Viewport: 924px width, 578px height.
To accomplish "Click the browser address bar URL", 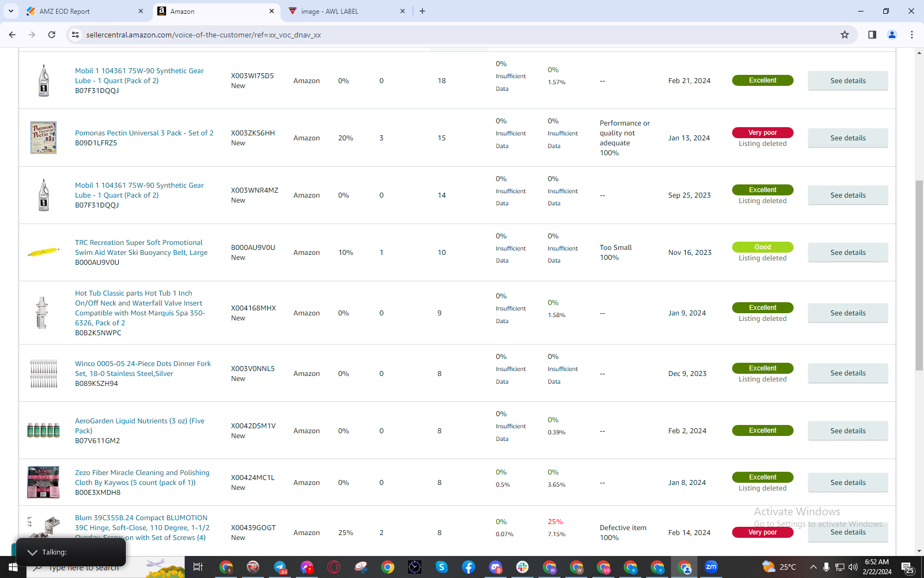I will pos(204,35).
